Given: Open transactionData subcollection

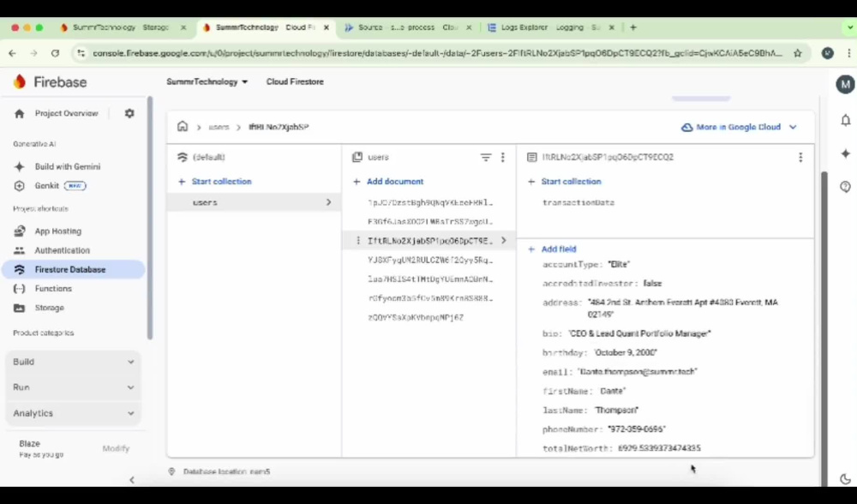Looking at the screenshot, I should coord(578,202).
